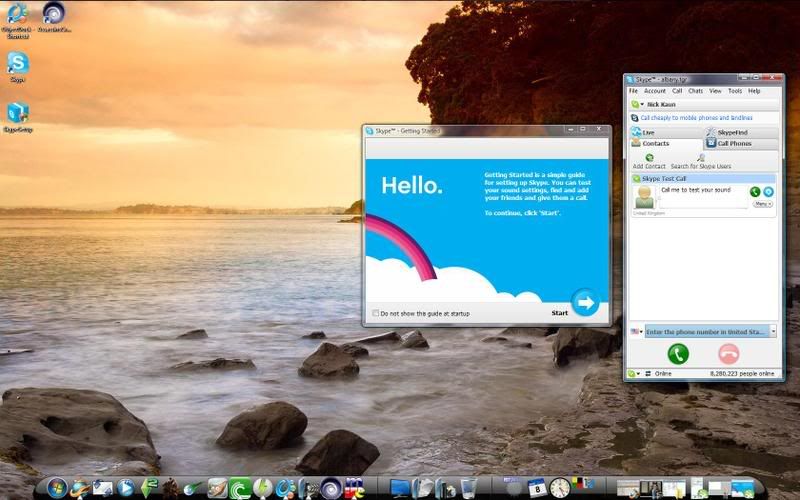Click the green call button next to Skype Test Call
The height and width of the screenshot is (500, 800).
click(755, 192)
